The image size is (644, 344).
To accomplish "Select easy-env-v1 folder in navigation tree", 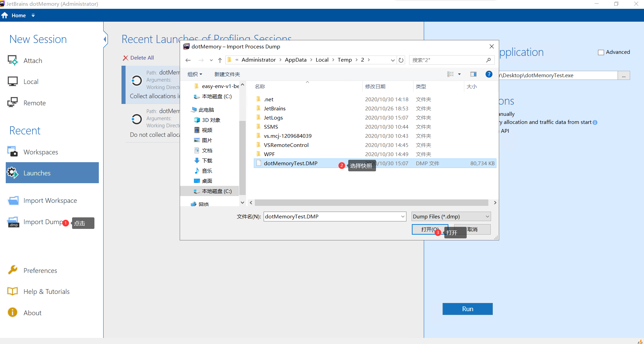I will pos(217,86).
